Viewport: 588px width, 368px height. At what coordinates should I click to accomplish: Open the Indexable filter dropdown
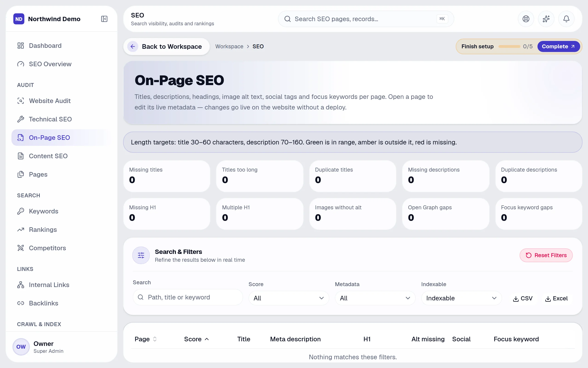point(461,298)
